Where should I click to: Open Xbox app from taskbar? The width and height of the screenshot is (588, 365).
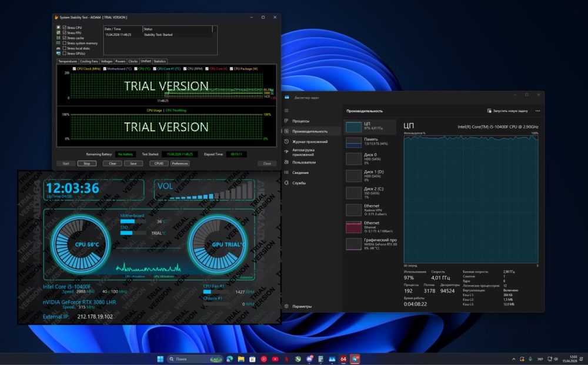tap(298, 359)
